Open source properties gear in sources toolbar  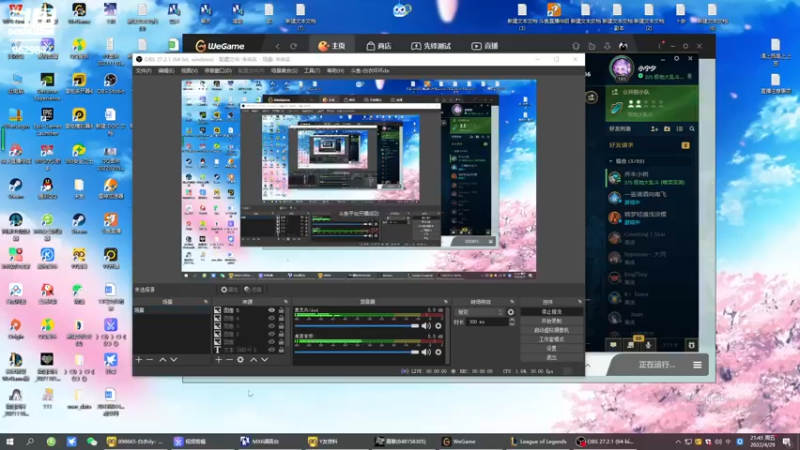coord(240,360)
